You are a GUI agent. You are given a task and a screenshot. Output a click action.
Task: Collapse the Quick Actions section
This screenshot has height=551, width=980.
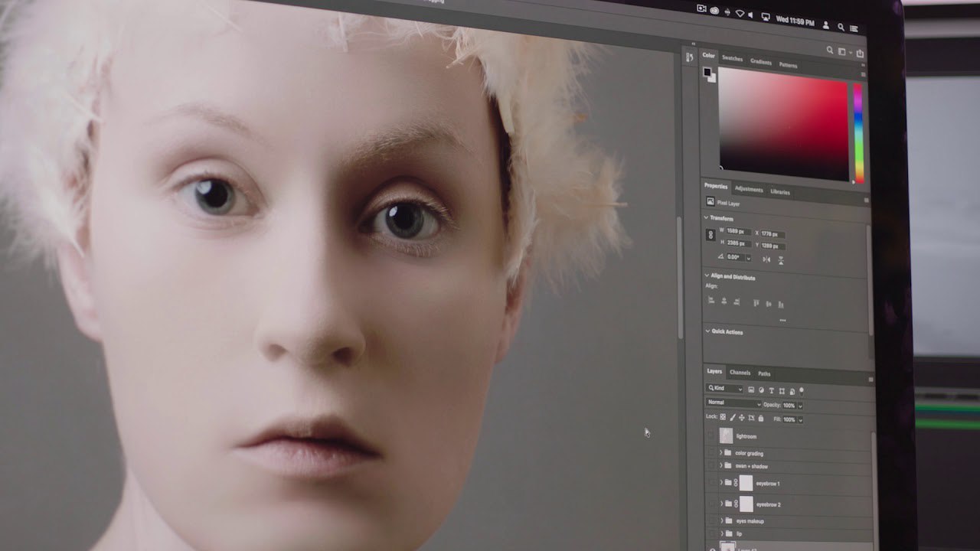[707, 331]
